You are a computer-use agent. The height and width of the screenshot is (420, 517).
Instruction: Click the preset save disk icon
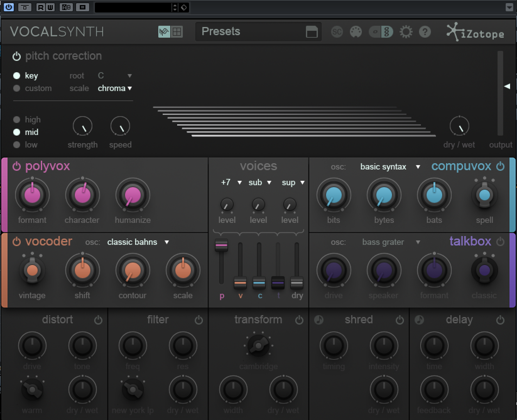coord(312,32)
